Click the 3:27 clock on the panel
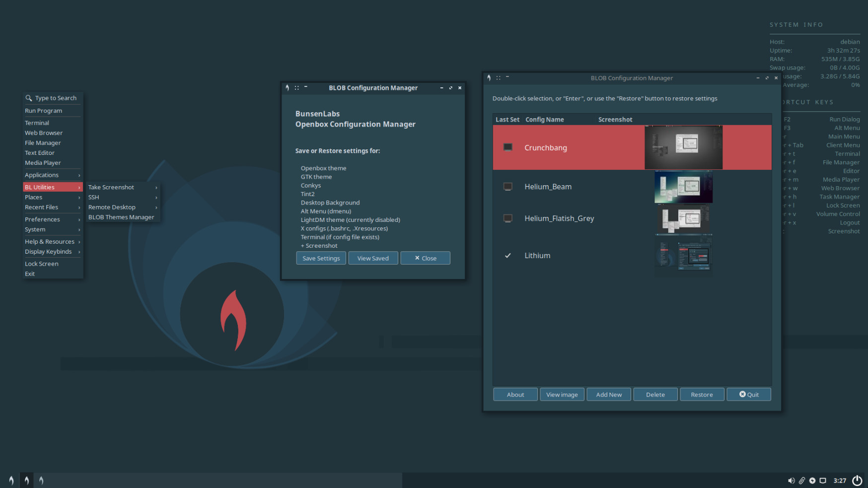The image size is (868, 488). coord(840,481)
